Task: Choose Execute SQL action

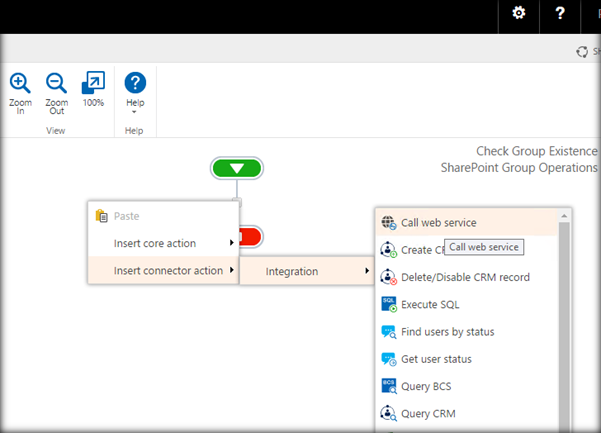Action: [467, 304]
